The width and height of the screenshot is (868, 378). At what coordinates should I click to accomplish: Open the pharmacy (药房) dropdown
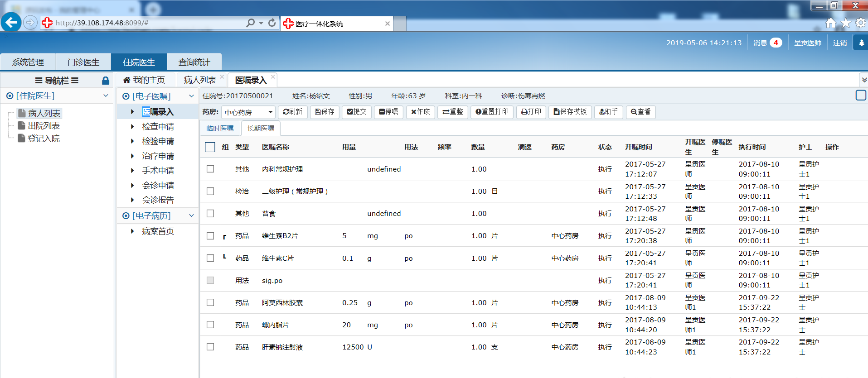pos(249,112)
